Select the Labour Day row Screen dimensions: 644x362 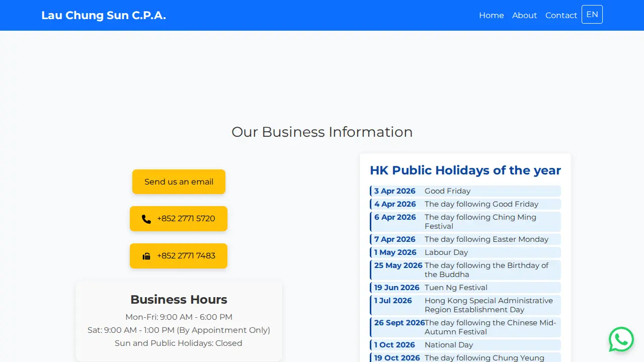click(x=465, y=252)
